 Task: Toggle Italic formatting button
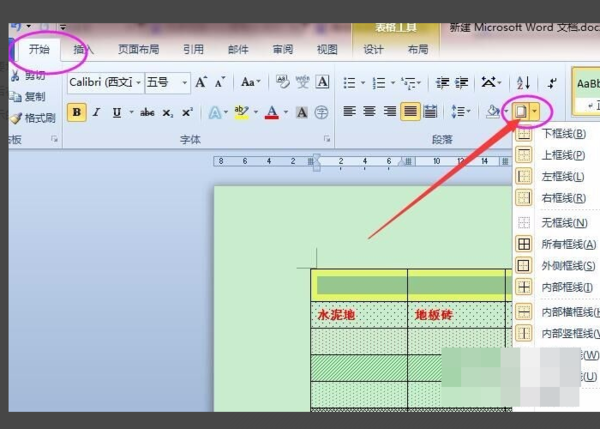pos(96,112)
